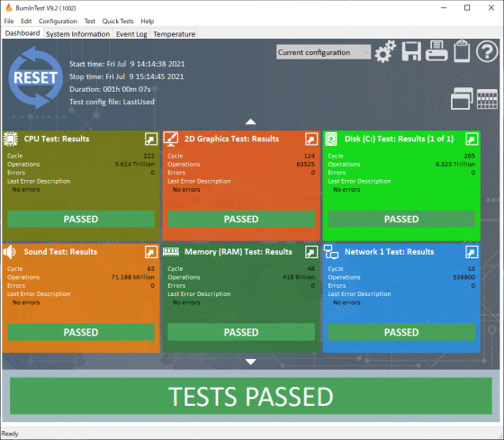
Task: Click Test config file: LastUsed text
Action: [112, 102]
